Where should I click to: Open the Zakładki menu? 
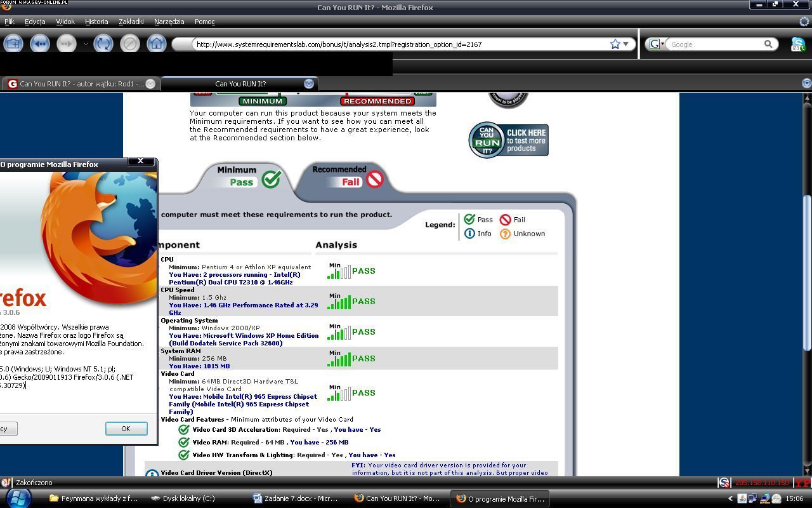point(131,22)
